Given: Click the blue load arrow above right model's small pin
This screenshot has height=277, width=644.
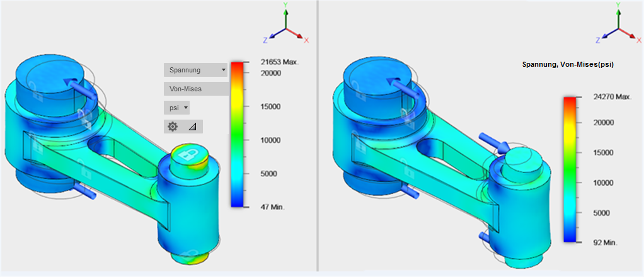Looking at the screenshot, I should [495, 142].
